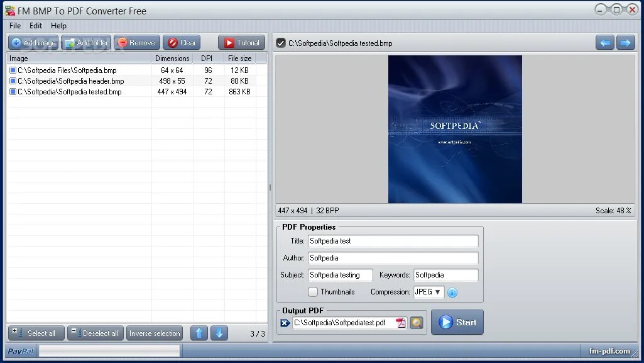This screenshot has width=644, height=363.
Task: Click the Author input field
Action: (393, 258)
